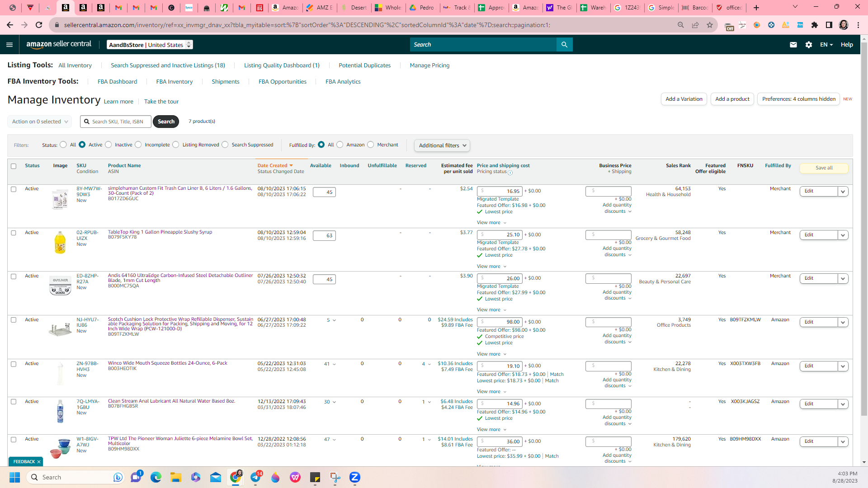This screenshot has width=868, height=488.
Task: Click the Take the tour link
Action: (x=161, y=102)
